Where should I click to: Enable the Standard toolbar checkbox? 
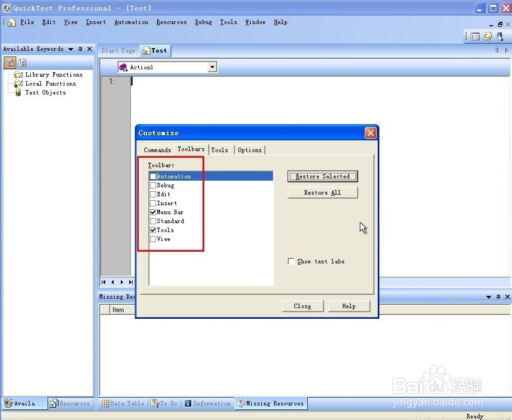[x=153, y=221]
